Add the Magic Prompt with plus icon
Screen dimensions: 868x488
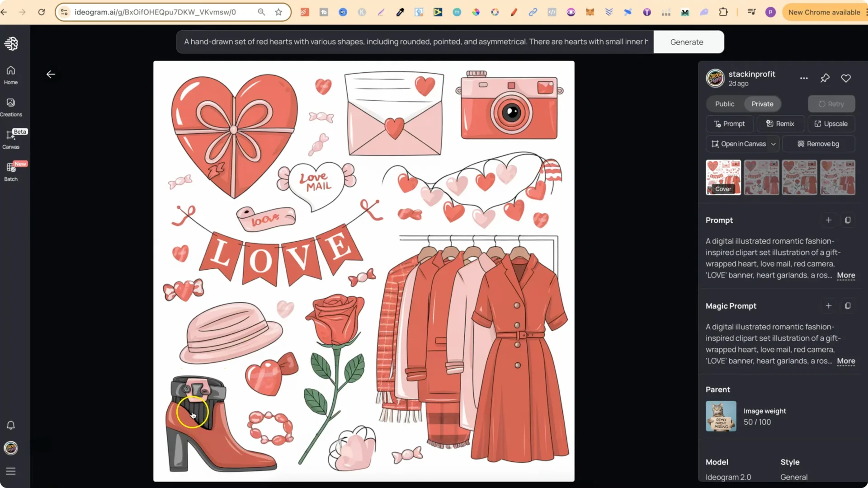828,306
